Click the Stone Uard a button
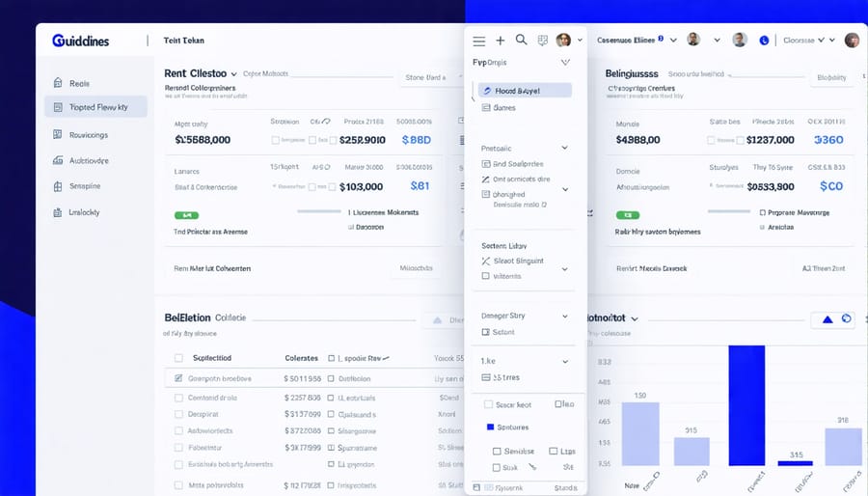Viewport: 868px width, 496px height. 429,77
